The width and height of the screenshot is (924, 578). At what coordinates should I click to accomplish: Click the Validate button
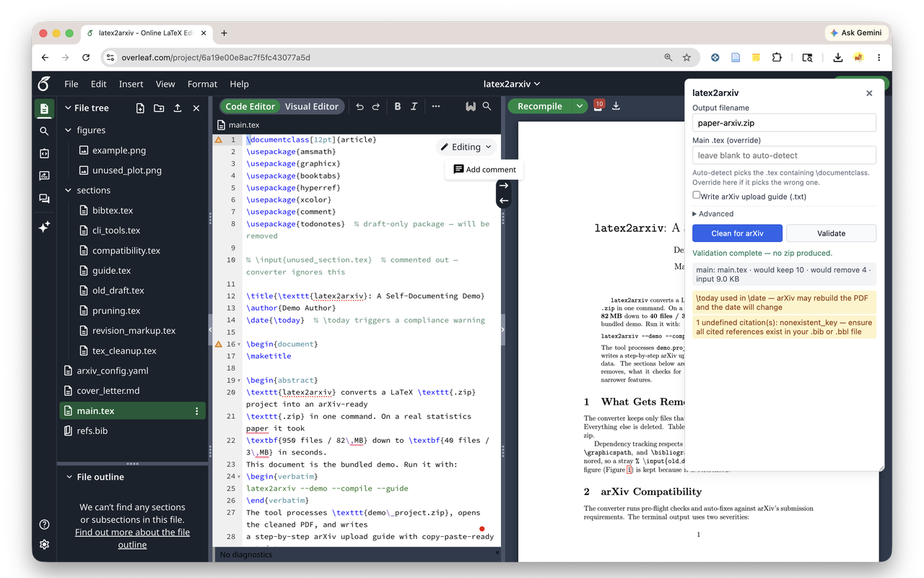831,233
